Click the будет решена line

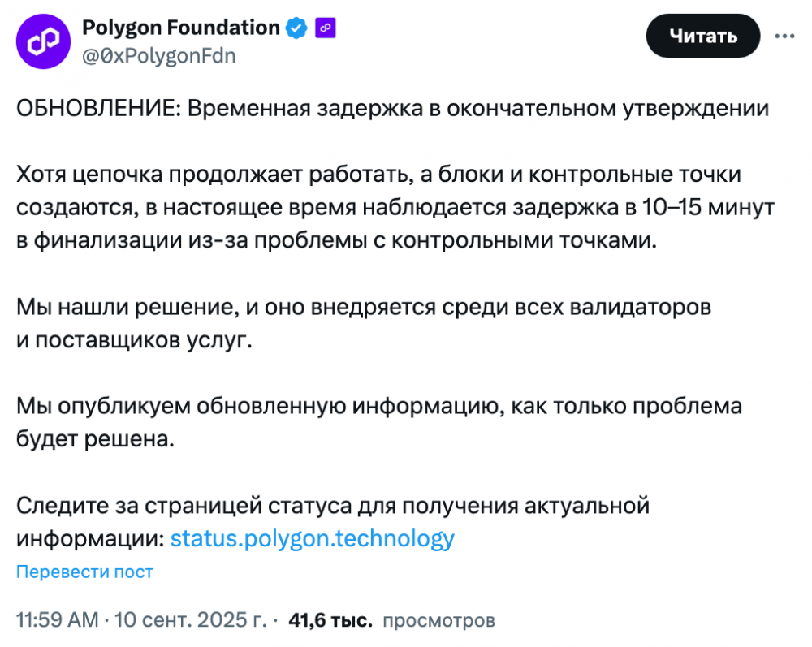tap(95, 439)
